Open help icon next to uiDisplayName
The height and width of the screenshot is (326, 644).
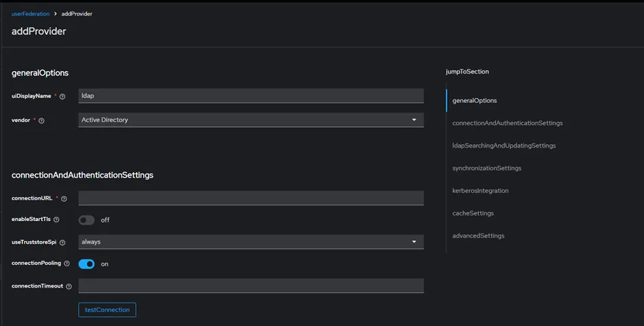pyautogui.click(x=62, y=97)
